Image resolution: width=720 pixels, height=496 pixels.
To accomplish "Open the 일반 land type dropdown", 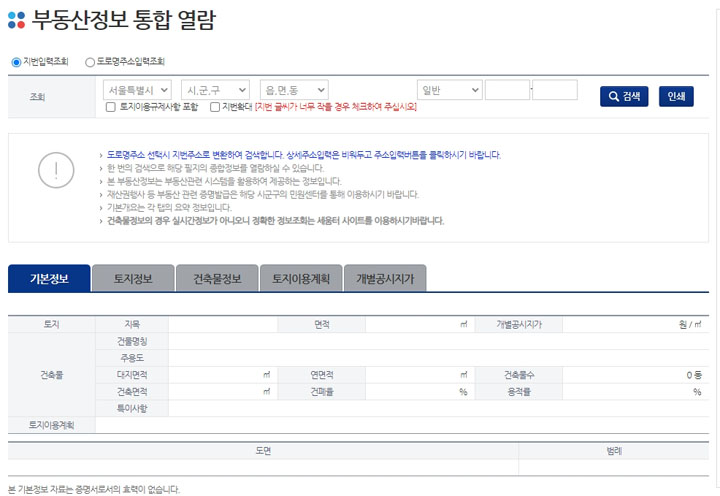I will pos(450,90).
